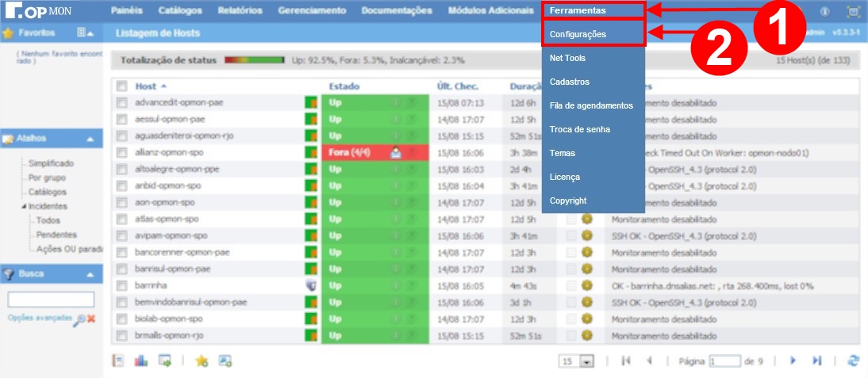Click the bar chart icon below the table
This screenshot has height=378, width=868.
141,361
